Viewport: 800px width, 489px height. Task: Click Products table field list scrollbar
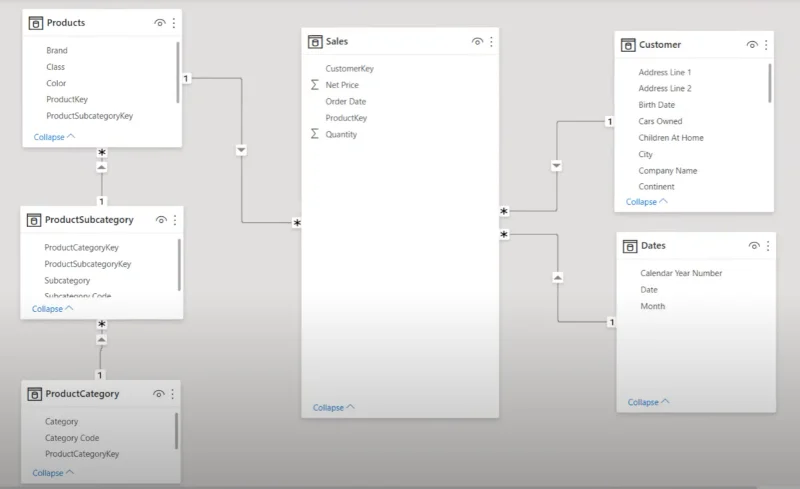(178, 72)
